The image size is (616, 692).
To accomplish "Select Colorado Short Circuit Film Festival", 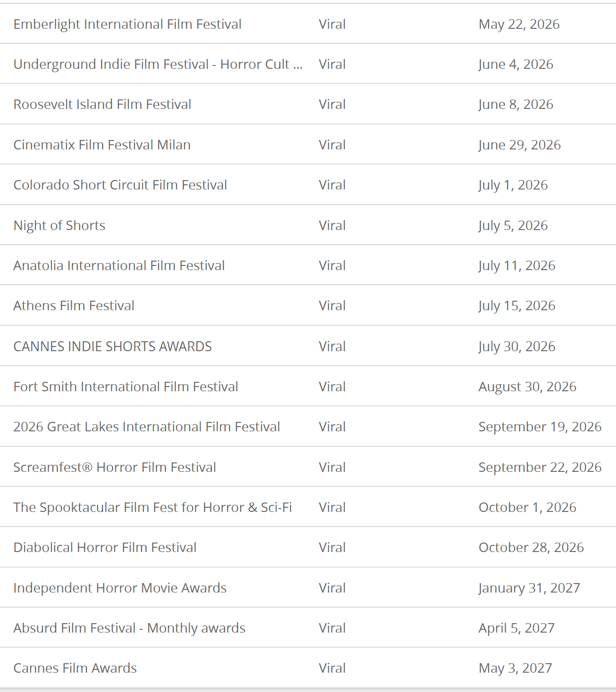I will (120, 185).
